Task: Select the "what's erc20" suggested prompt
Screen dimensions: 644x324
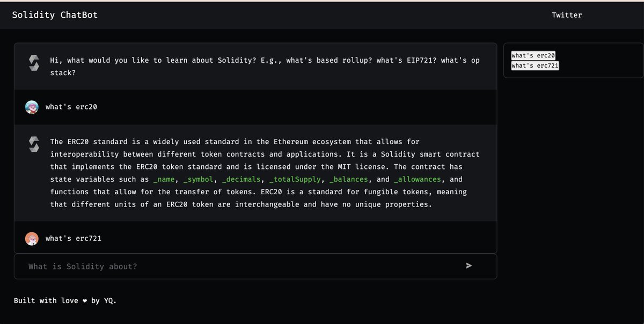Action: (533, 55)
